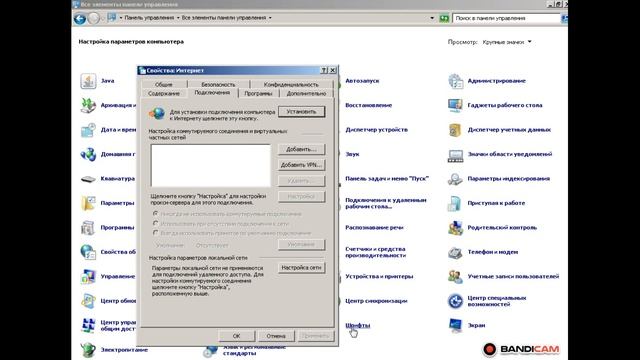Open the Indexing Options (Параметры индексирования) icon
Viewport: 640px width, 360px height.
[x=456, y=179]
